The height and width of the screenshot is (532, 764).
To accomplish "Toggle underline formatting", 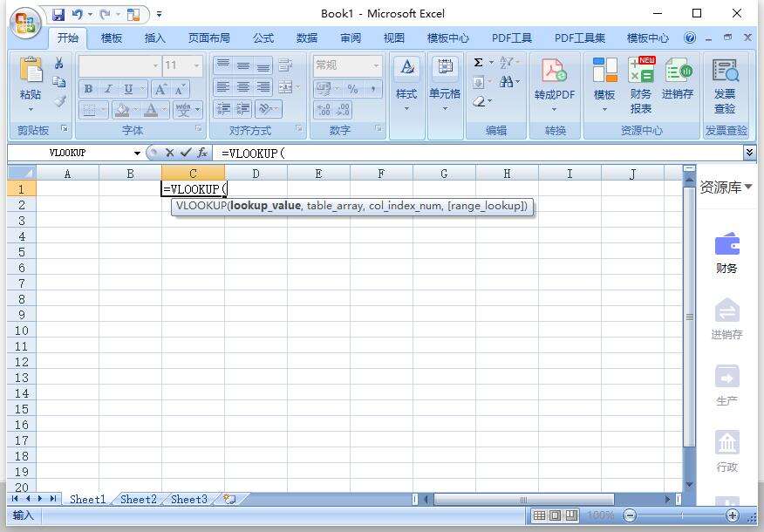I will pyautogui.click(x=128, y=89).
